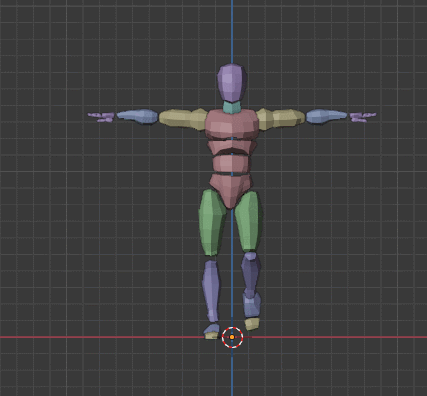This screenshot has width=427, height=396.
Task: Click the red-white 3D cursor at the origin
Action: 232,337
